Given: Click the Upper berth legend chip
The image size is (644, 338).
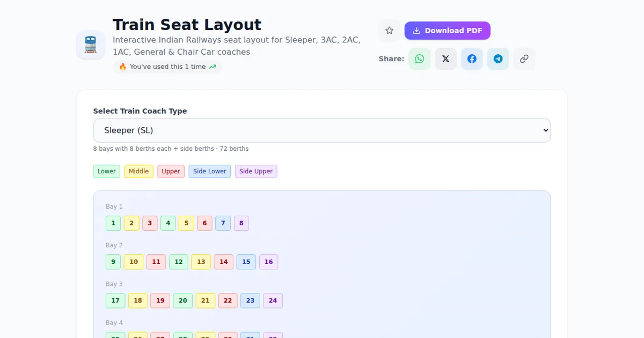Looking at the screenshot, I should pos(171,171).
